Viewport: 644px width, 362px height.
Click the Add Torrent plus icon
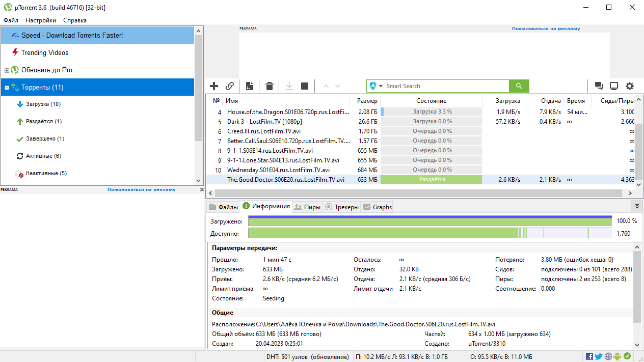coord(214,86)
